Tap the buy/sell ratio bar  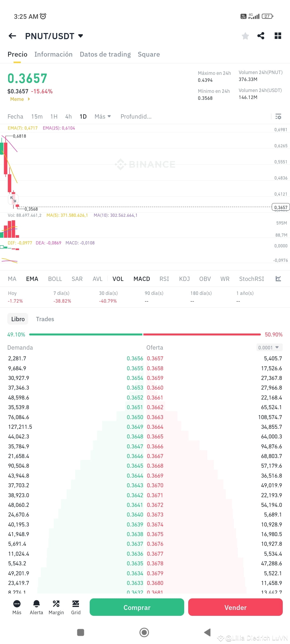click(x=145, y=334)
